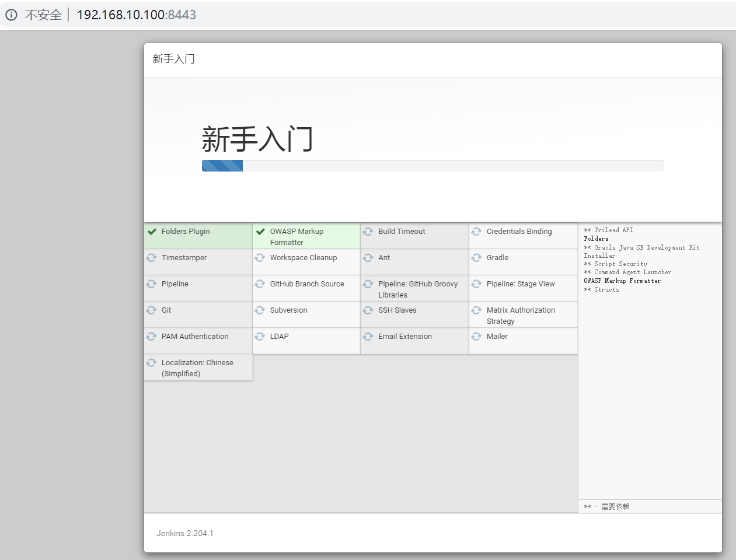Viewport: 736px width, 560px height.
Task: Click the sync icon beside Email Extension
Action: 368,337
